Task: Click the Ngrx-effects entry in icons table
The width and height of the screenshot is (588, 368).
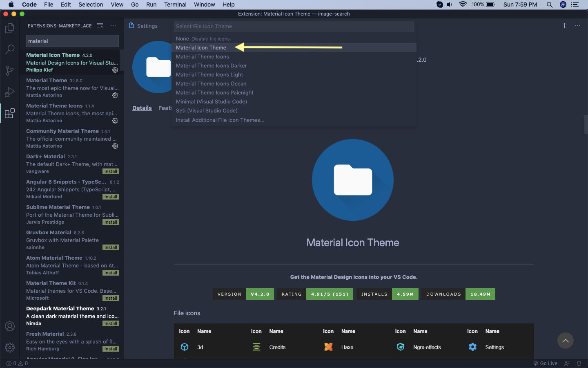Action: pos(426,347)
